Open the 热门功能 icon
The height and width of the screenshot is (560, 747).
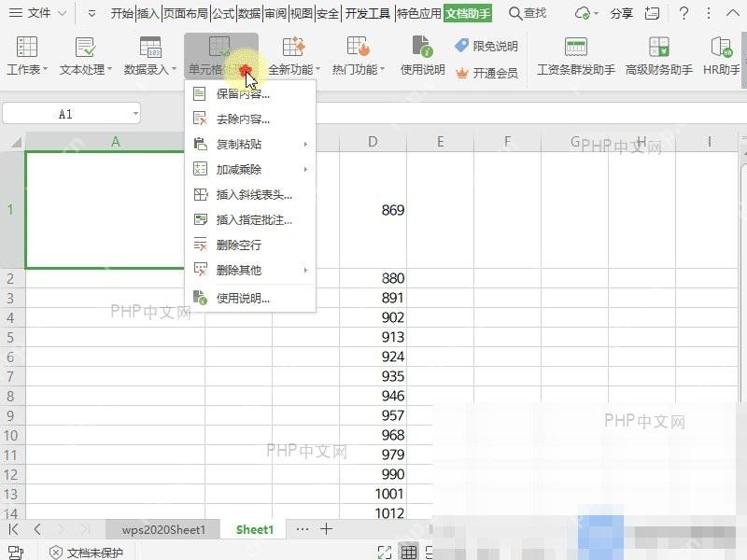coord(359,47)
